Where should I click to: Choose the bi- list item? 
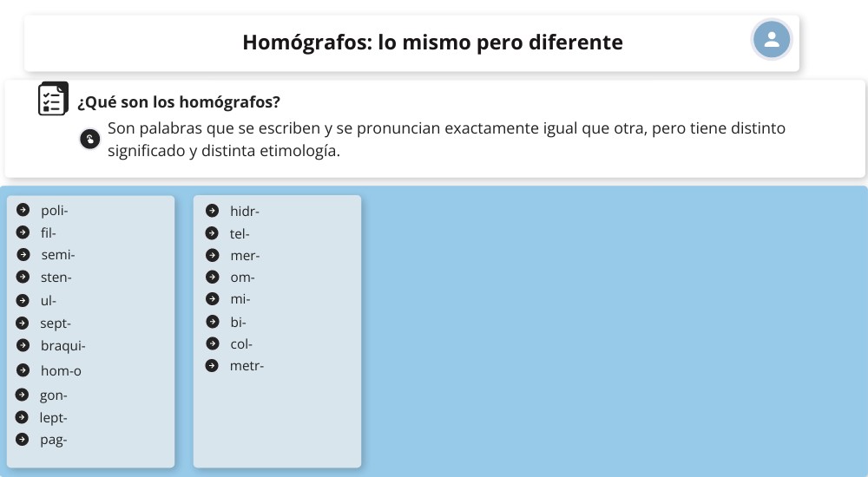pos(238,322)
